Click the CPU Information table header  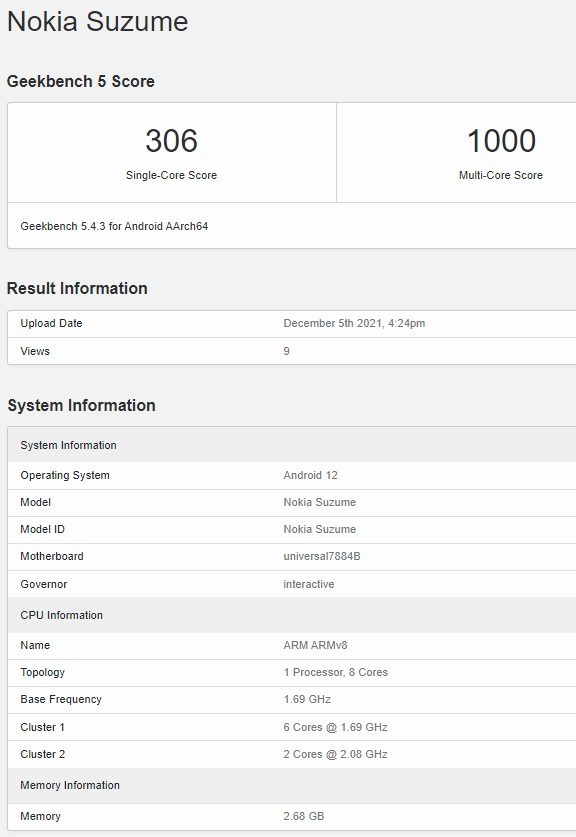tap(292, 615)
